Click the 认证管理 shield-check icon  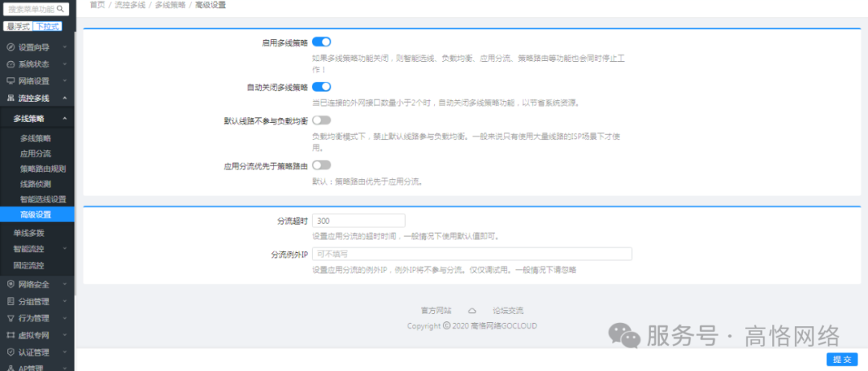10,353
